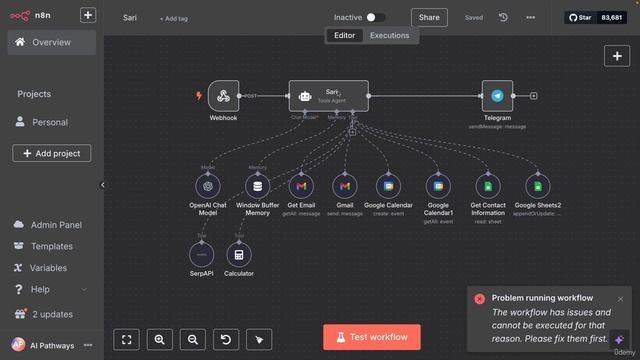Reset the canvas zoom
640x360 pixels.
[x=226, y=339]
